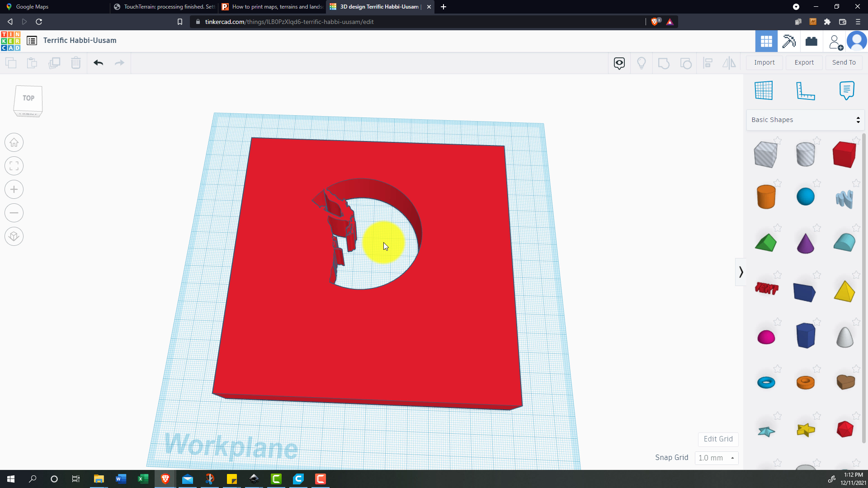Screen dimensions: 868x488
Task: Open the Notes tool
Action: click(x=846, y=90)
